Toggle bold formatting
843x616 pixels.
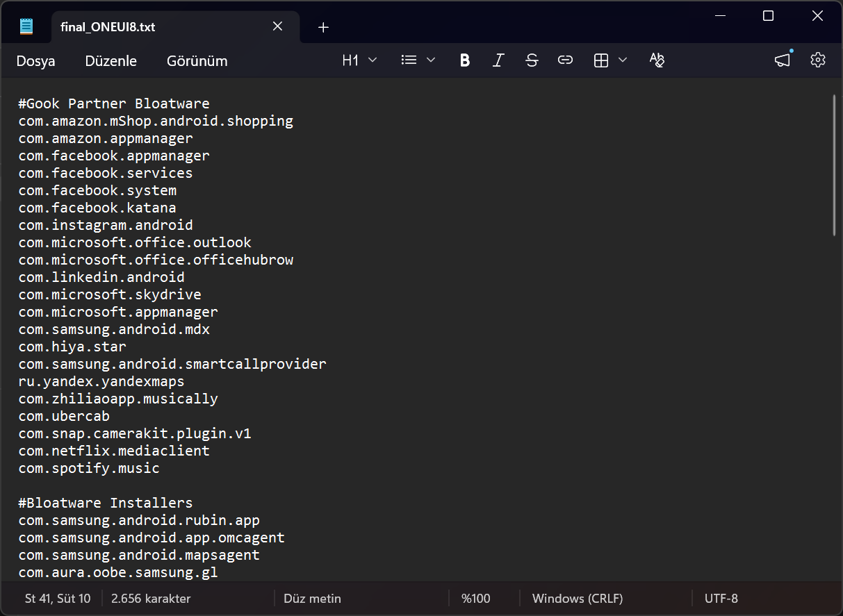[x=465, y=60]
